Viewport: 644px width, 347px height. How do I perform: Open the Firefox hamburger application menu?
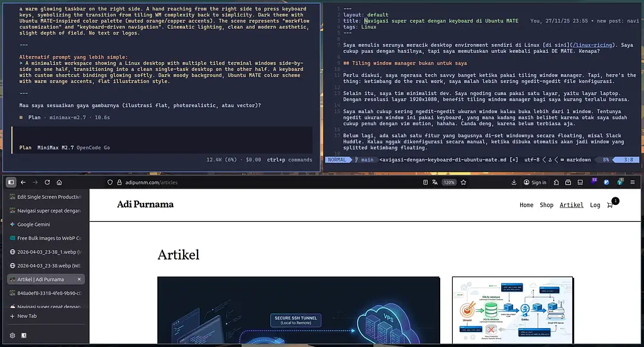(x=633, y=182)
